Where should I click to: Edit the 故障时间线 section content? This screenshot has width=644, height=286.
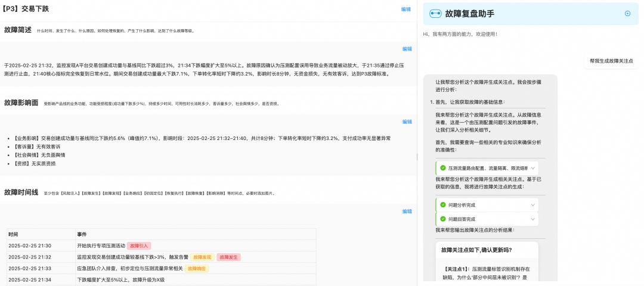(x=407, y=212)
